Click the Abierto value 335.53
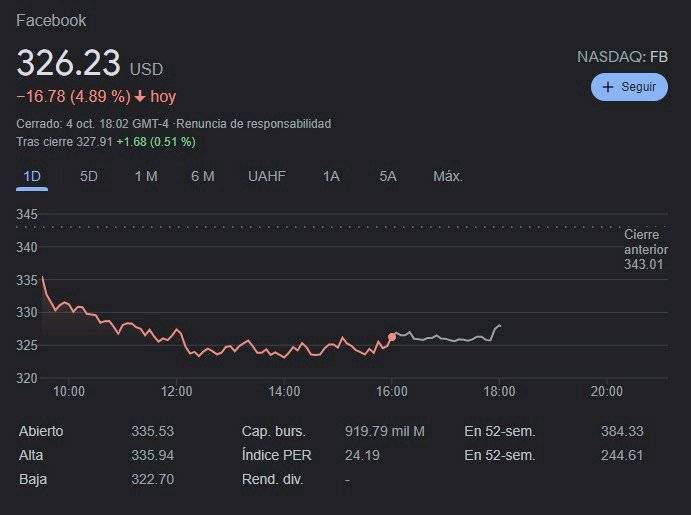The width and height of the screenshot is (691, 515). tap(152, 431)
